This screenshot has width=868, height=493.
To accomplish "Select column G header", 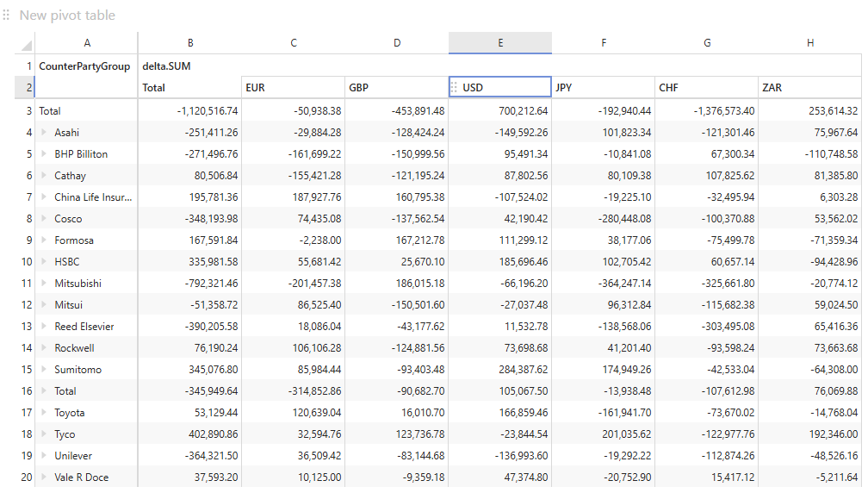I will (707, 42).
